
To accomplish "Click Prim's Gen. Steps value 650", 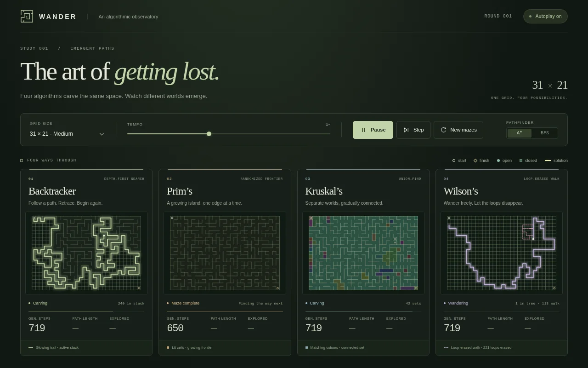I will 175,328.
